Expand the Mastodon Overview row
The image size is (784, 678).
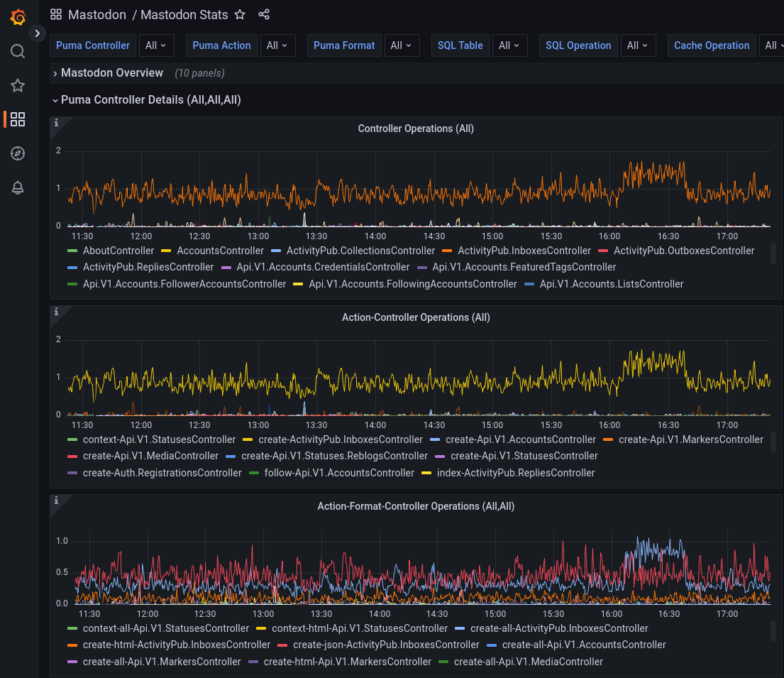tap(111, 73)
